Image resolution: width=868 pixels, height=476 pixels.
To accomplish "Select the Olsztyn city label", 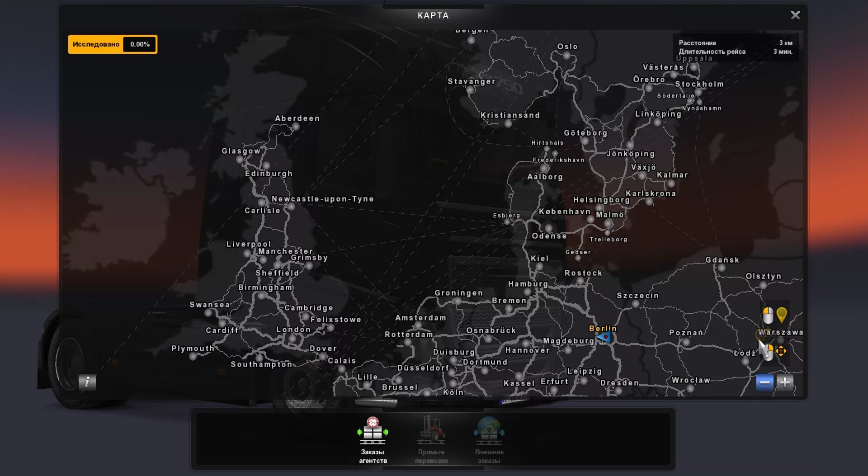I will [x=764, y=276].
